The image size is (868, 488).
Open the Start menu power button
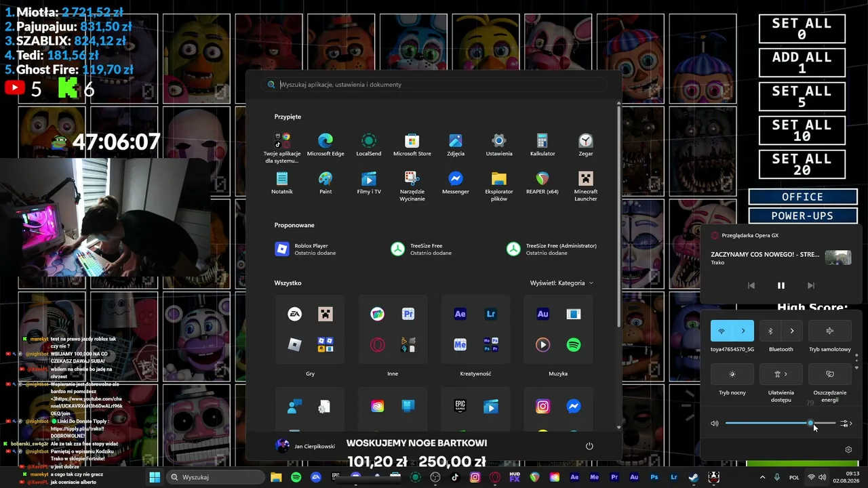tap(589, 446)
